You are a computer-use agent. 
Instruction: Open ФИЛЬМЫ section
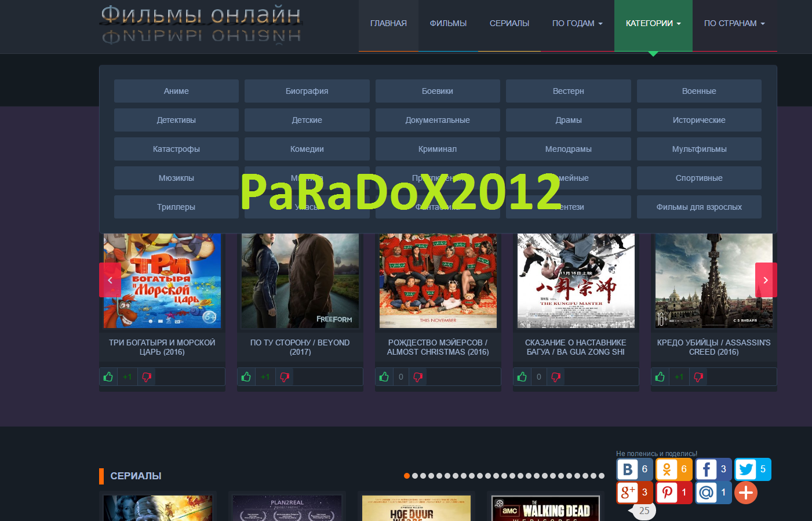(448, 25)
